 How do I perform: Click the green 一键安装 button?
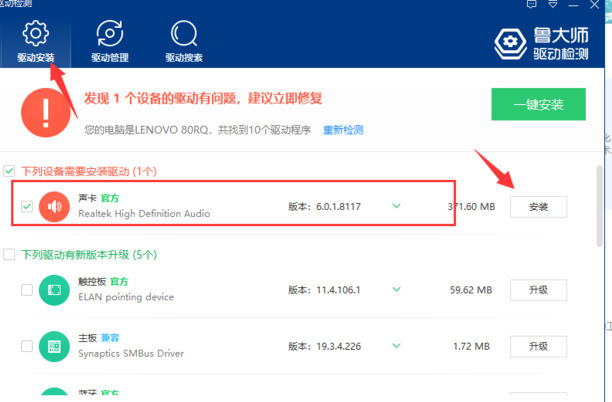[538, 104]
